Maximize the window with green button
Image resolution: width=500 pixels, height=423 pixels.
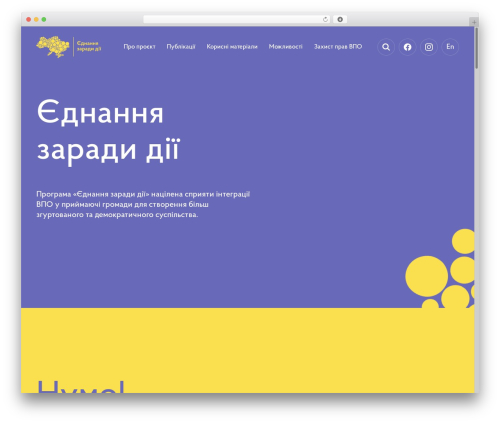(x=44, y=19)
